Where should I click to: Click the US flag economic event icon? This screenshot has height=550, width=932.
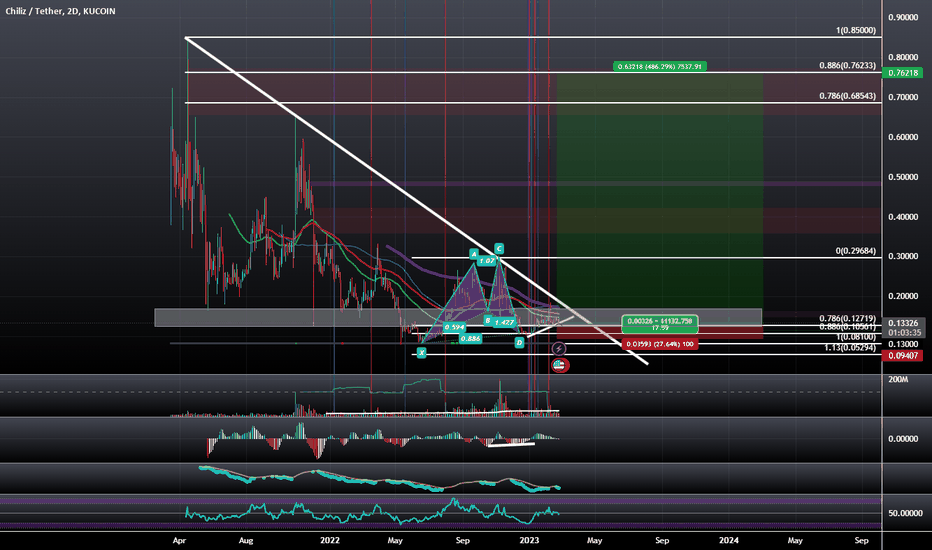tap(559, 365)
